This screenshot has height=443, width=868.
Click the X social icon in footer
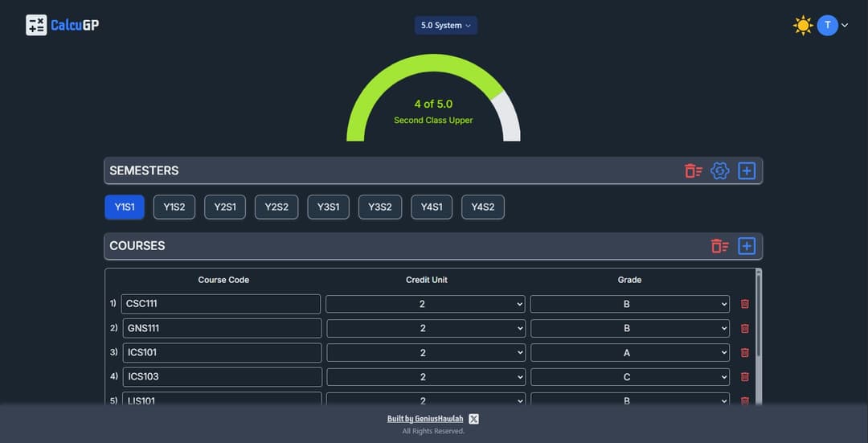point(474,419)
